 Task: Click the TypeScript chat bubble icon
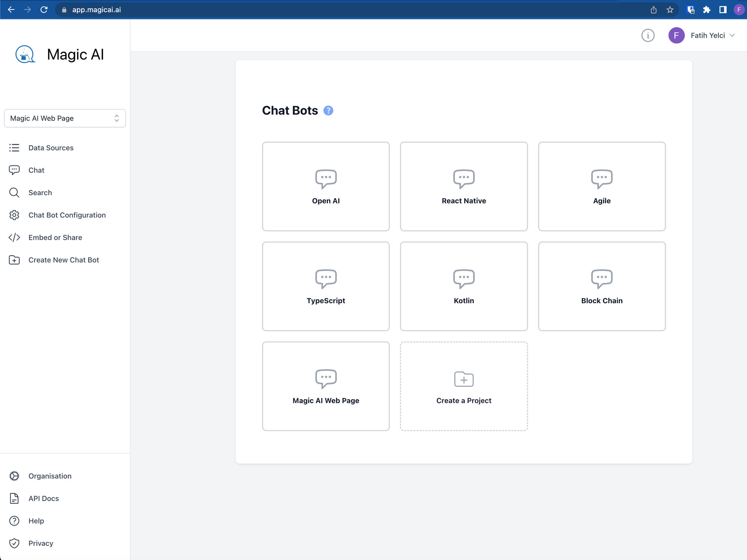(326, 279)
